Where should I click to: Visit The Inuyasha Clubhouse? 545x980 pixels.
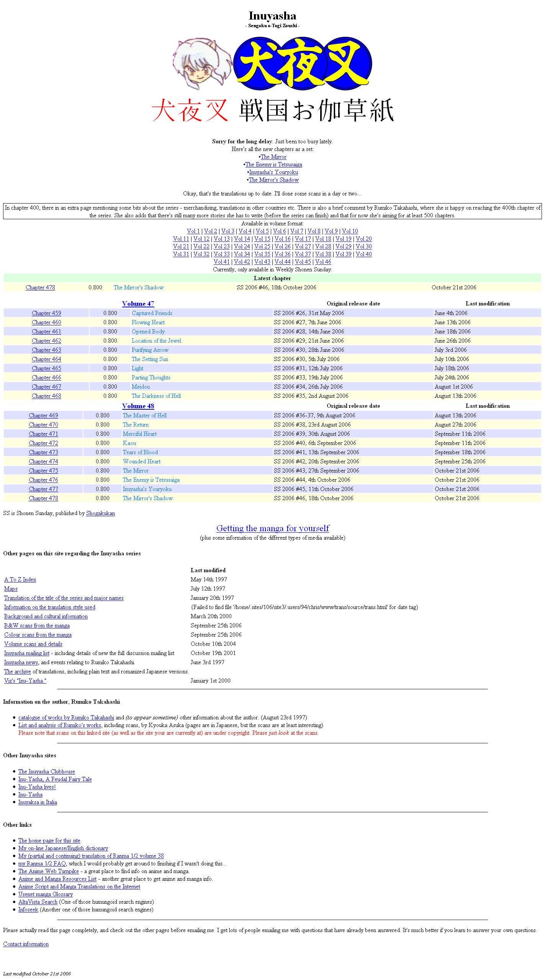click(47, 772)
